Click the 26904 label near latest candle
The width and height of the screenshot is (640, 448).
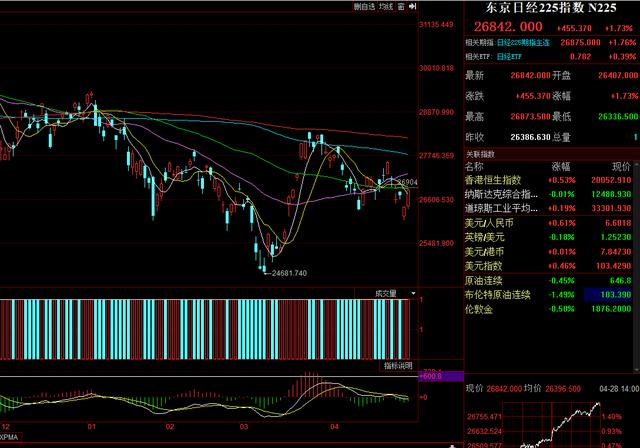click(407, 182)
